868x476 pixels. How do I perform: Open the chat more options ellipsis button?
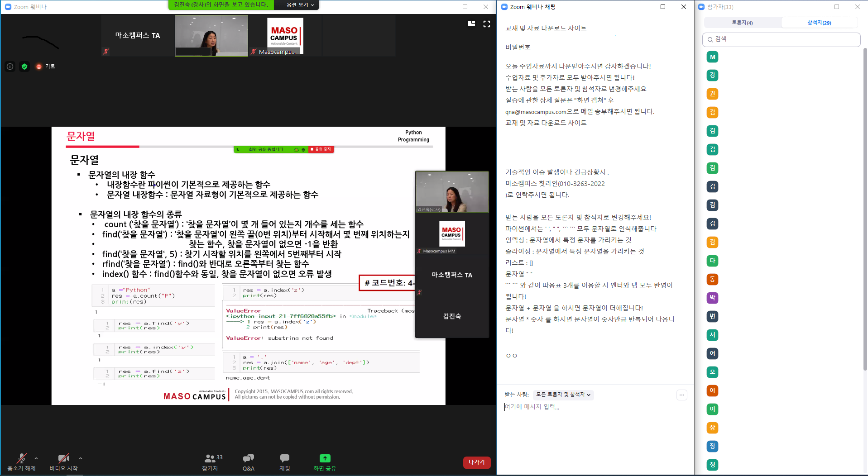(x=681, y=395)
